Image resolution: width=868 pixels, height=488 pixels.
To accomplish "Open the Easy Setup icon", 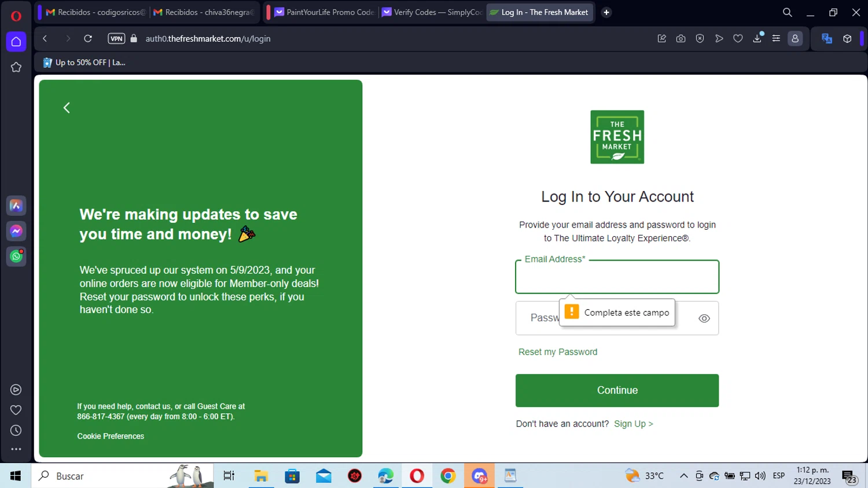I will click(777, 39).
